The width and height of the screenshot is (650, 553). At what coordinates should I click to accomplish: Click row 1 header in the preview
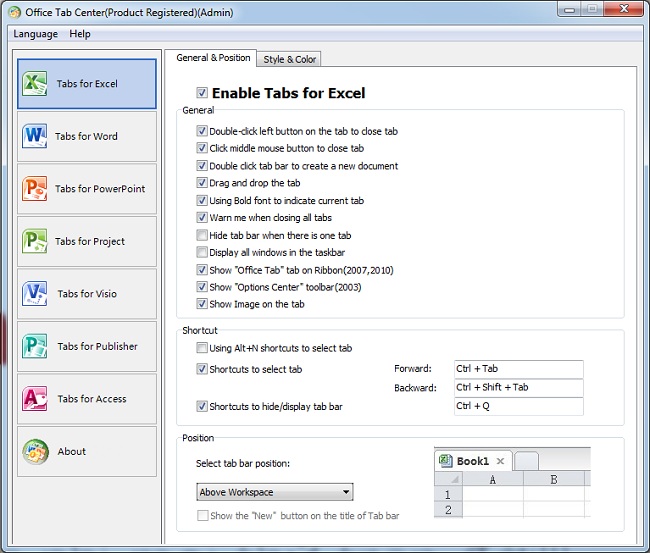[448, 494]
